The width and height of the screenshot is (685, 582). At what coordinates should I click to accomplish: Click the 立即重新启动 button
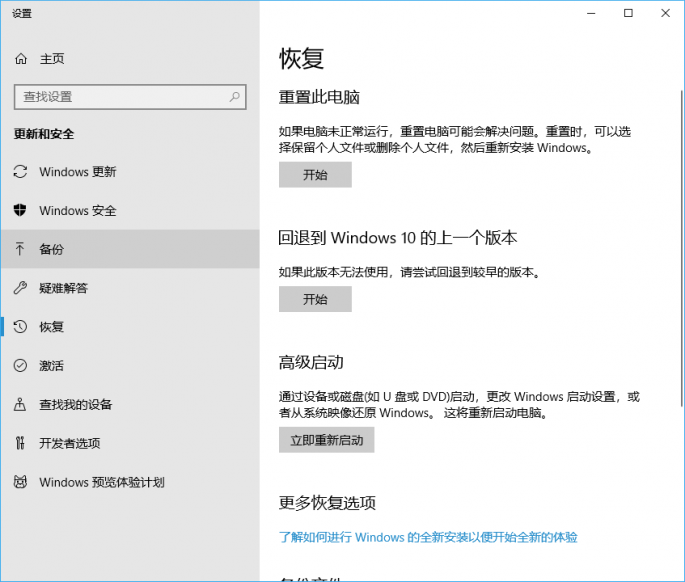click(326, 440)
